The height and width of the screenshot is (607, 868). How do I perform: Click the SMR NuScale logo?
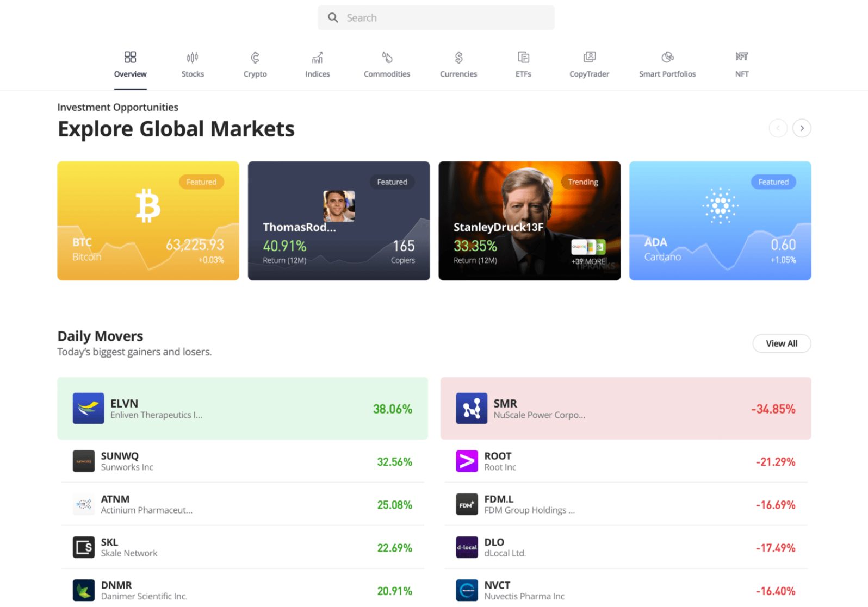[x=471, y=409]
